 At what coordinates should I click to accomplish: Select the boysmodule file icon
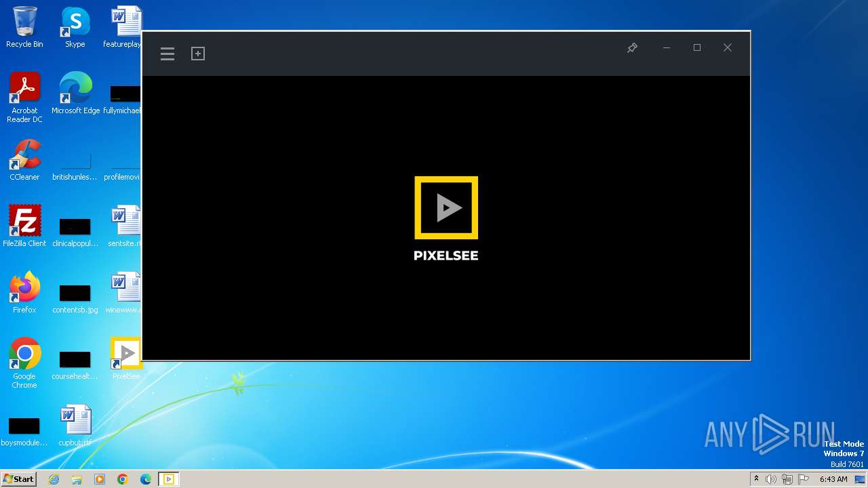pos(24,431)
